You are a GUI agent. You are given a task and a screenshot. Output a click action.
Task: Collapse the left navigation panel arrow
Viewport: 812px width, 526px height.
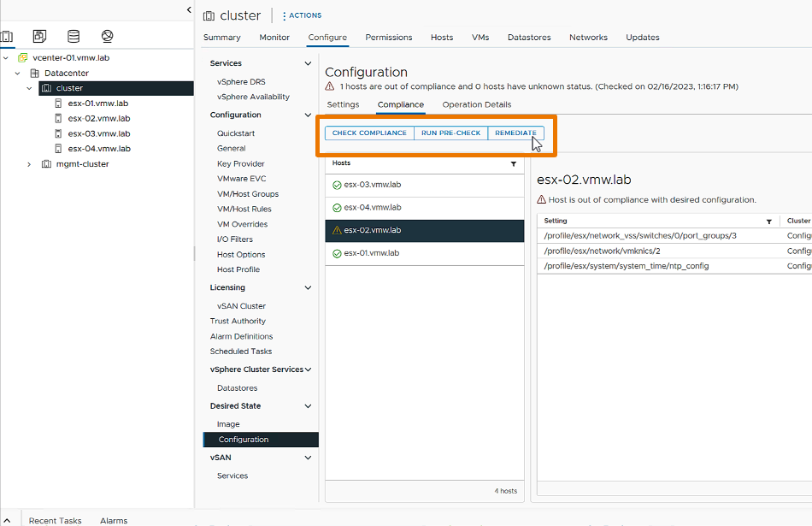(189, 9)
